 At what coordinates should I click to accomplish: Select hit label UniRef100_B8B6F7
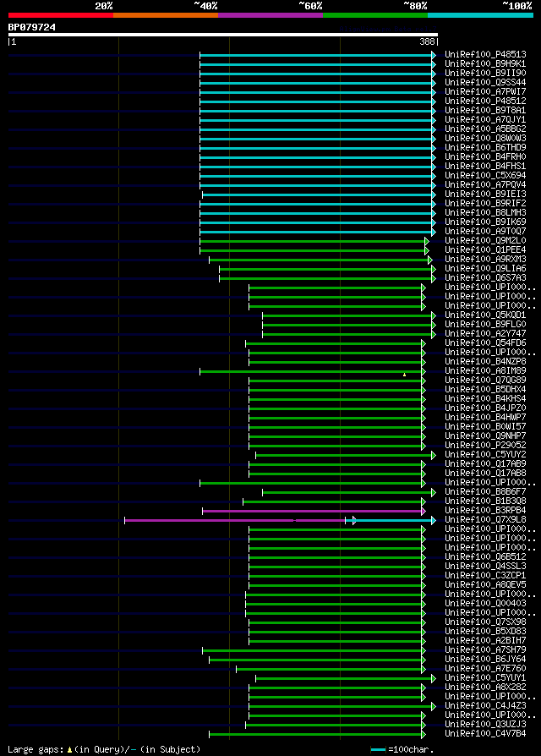[485, 491]
